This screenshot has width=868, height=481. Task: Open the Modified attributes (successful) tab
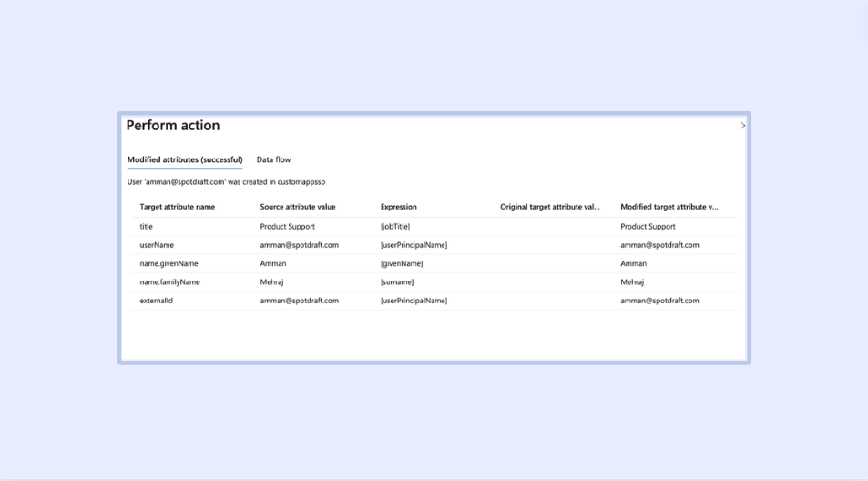185,160
